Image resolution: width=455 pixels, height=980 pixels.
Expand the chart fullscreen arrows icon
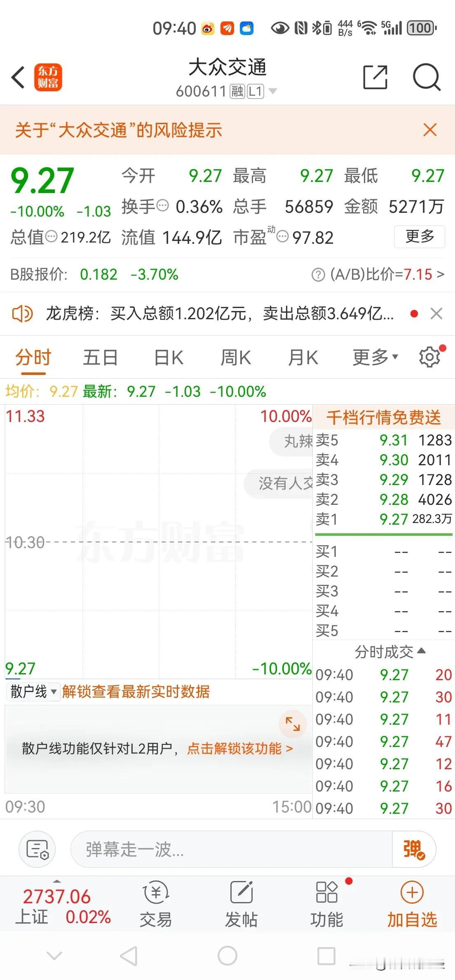coord(293,724)
